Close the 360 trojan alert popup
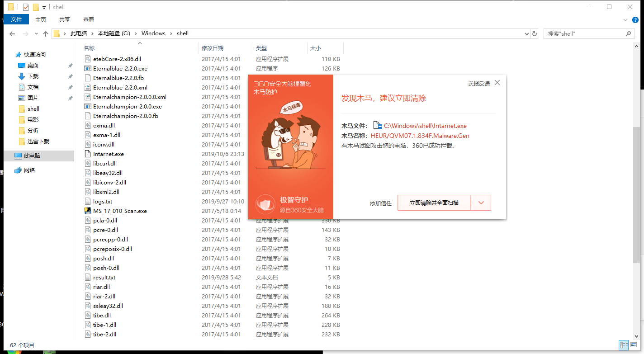This screenshot has width=644, height=354. (497, 83)
